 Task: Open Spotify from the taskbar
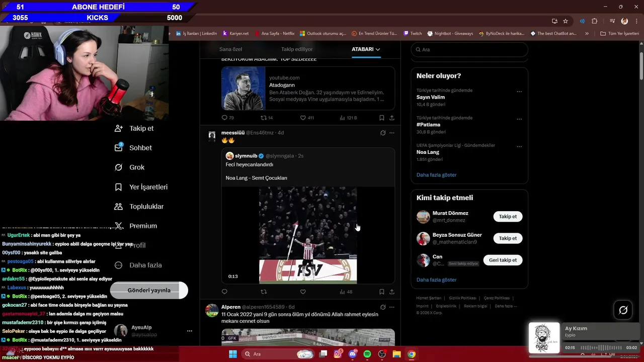coord(367,354)
